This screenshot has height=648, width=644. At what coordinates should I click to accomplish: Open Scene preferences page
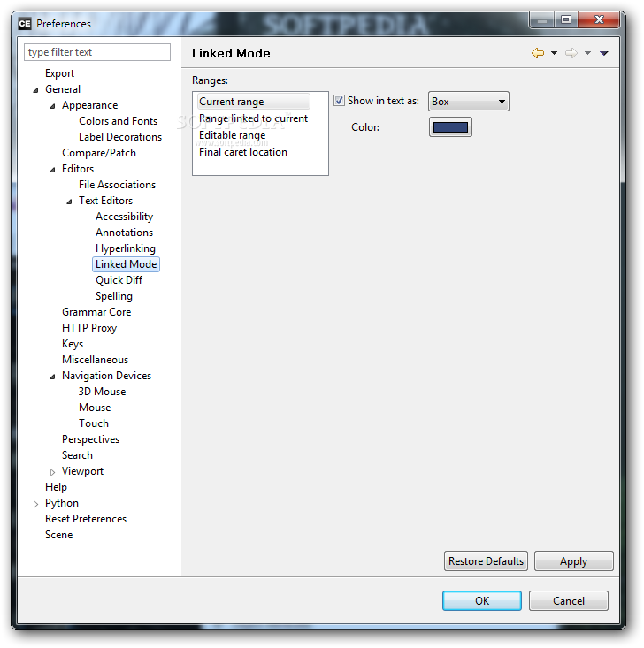click(58, 535)
